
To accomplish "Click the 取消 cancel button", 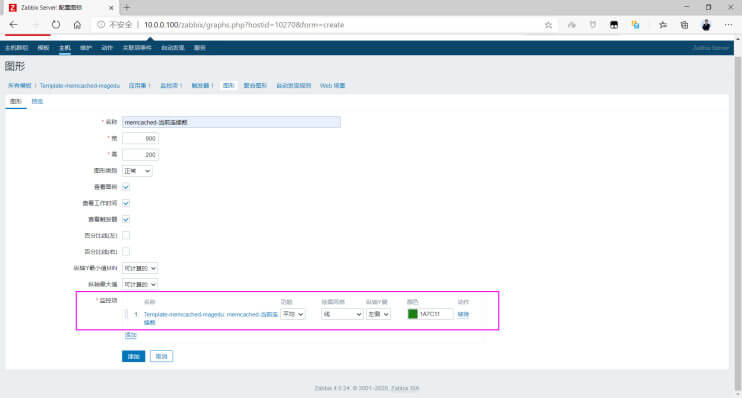I will pyautogui.click(x=161, y=356).
